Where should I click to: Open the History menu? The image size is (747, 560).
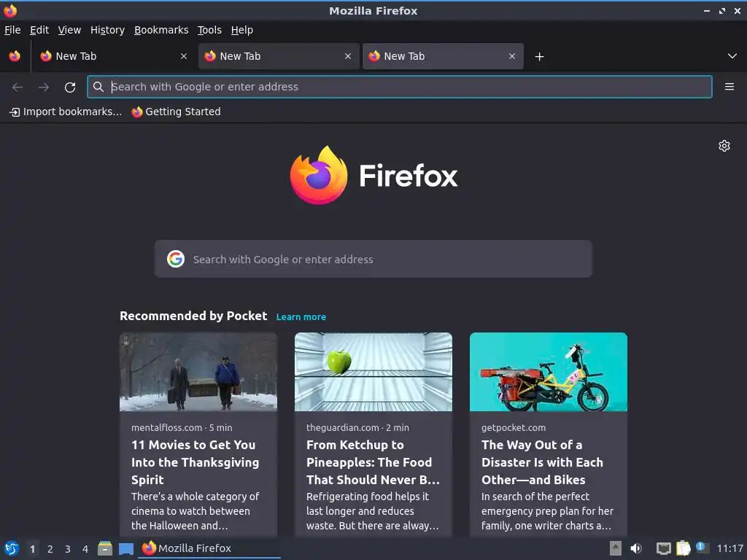coord(107,30)
